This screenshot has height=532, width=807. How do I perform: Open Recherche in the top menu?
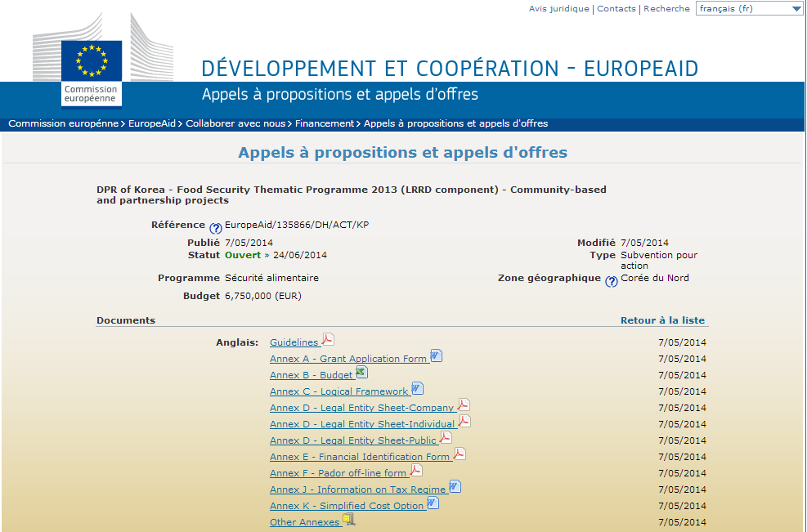point(666,9)
